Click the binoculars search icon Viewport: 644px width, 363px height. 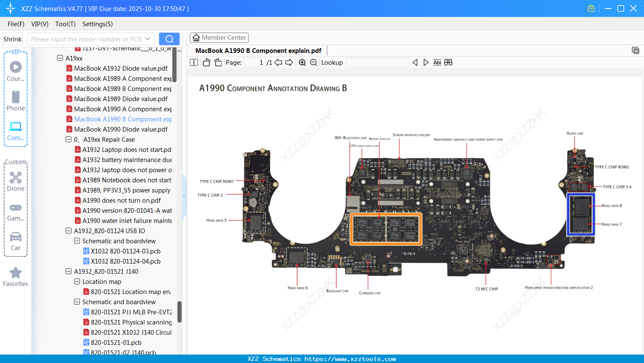tap(448, 63)
